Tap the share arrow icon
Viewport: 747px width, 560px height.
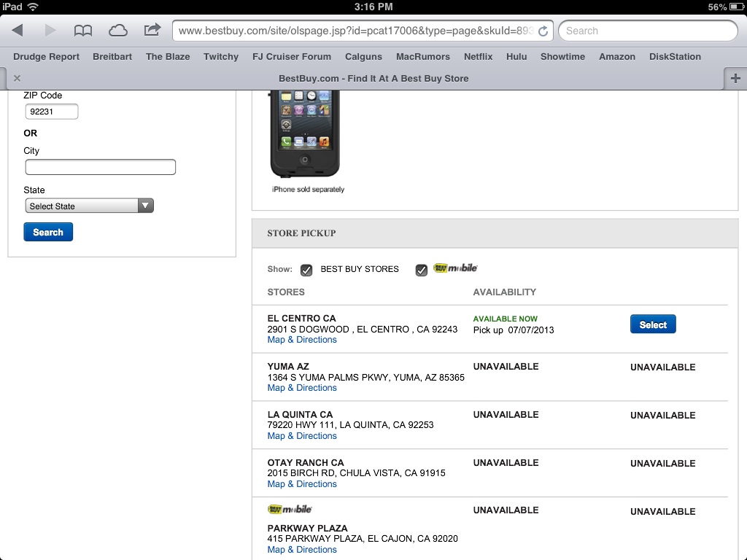152,30
